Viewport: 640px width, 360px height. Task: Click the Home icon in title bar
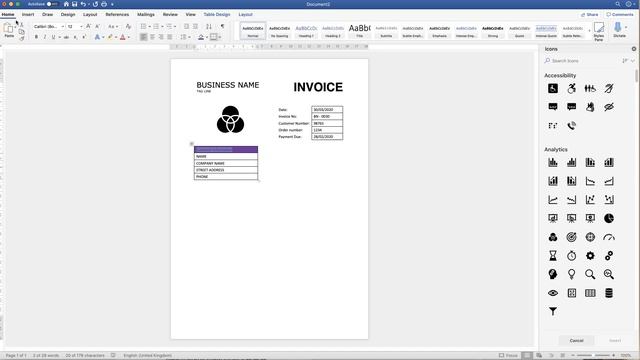66,4
